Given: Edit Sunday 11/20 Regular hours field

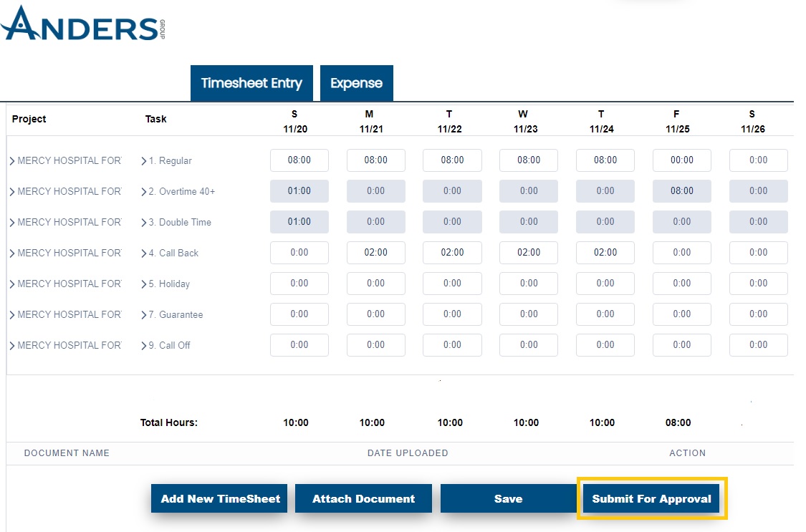Looking at the screenshot, I should pyautogui.click(x=299, y=160).
